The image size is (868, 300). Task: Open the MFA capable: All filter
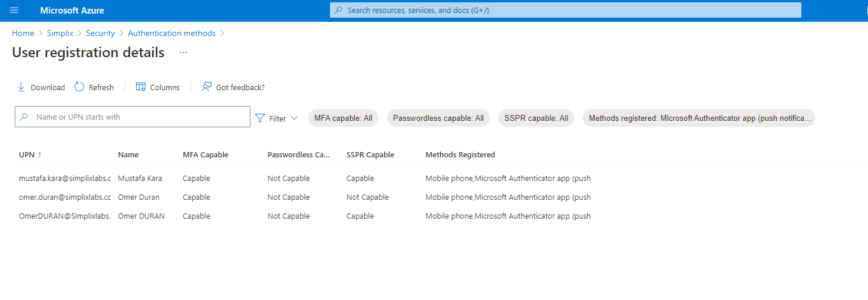click(344, 118)
